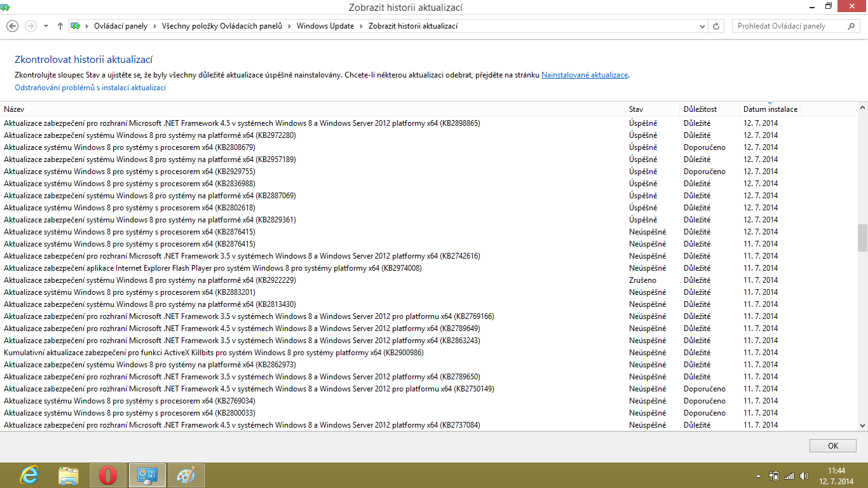Click the network signal tray icon

coord(790,475)
